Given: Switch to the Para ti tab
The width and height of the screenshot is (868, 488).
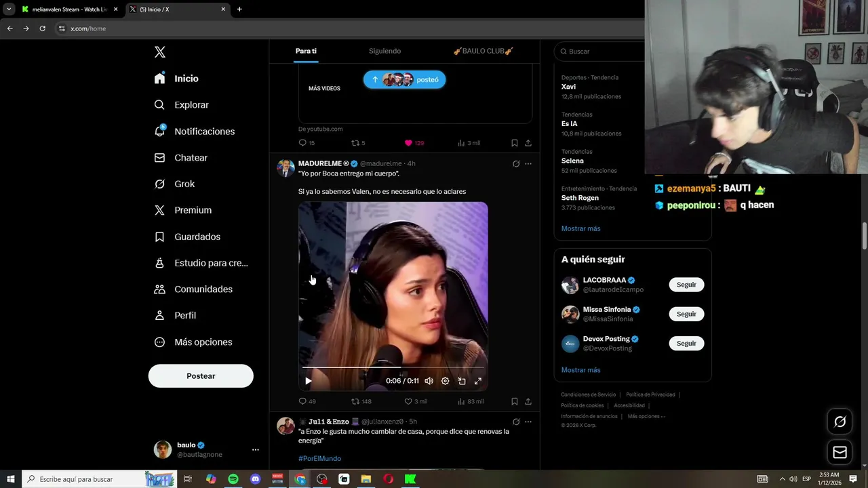Looking at the screenshot, I should (306, 51).
